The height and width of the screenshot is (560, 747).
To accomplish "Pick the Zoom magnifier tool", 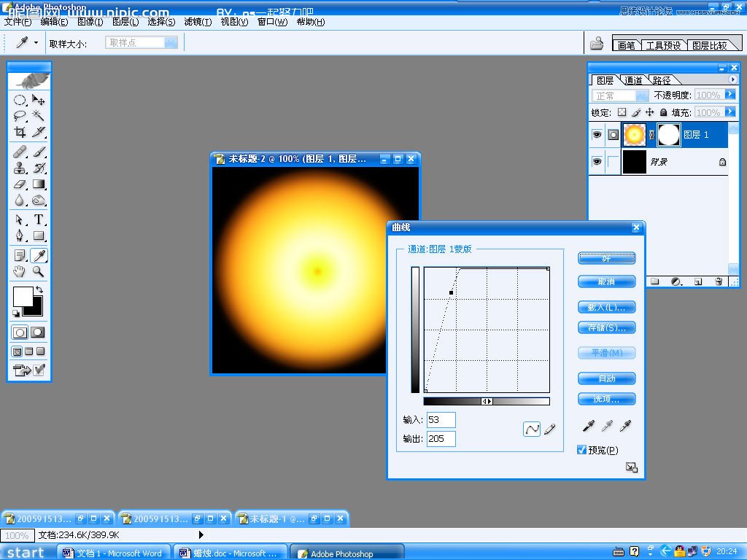I will 39,271.
